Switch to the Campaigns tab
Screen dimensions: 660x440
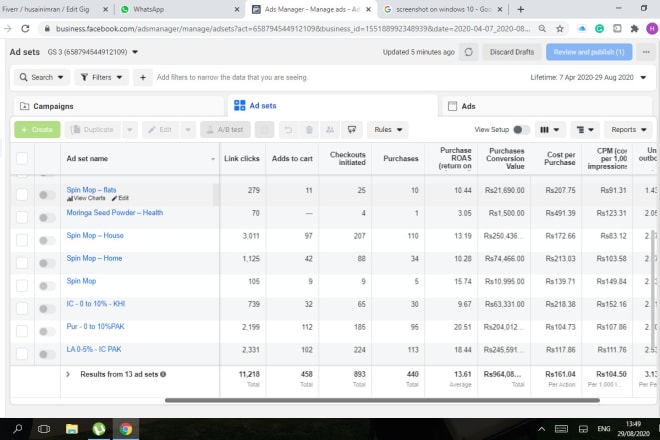click(x=118, y=106)
